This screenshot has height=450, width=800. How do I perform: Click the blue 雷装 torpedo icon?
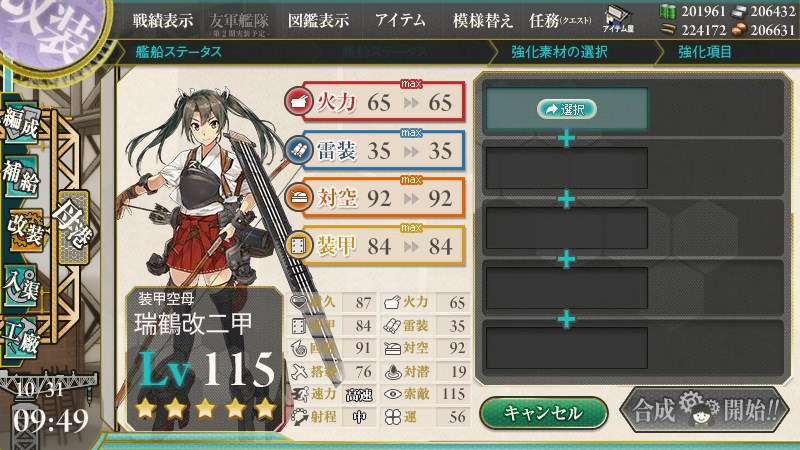(x=298, y=149)
